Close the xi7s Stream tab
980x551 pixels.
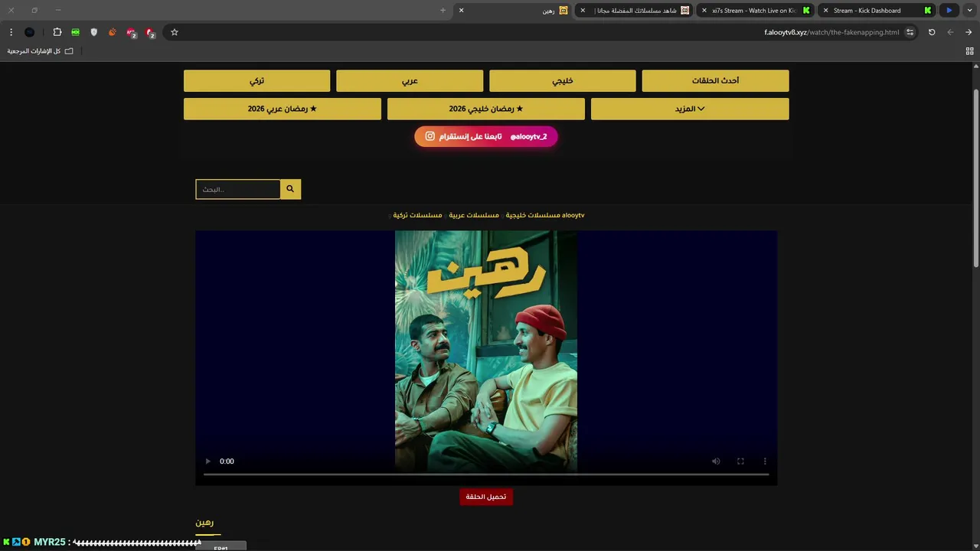704,11
